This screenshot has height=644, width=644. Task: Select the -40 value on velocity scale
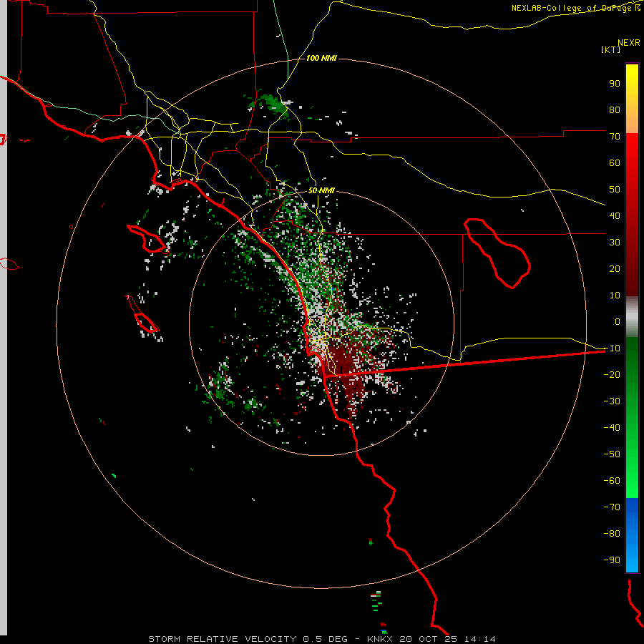point(612,428)
